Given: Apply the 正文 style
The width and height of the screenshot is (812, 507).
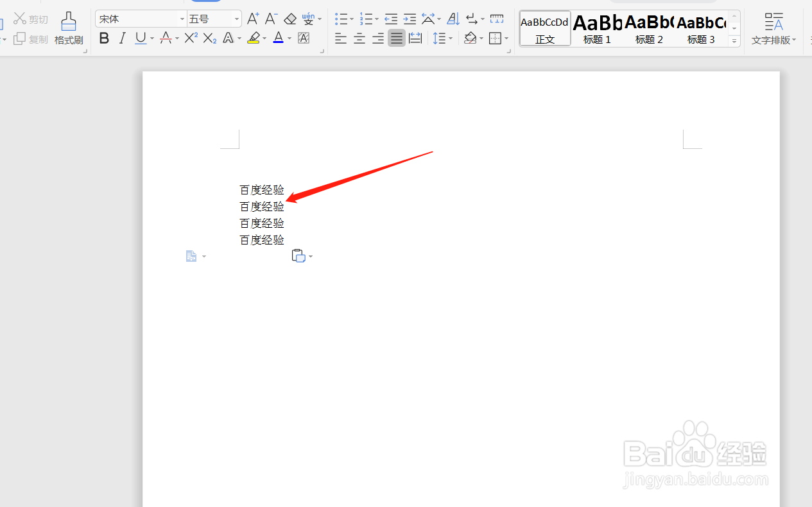Looking at the screenshot, I should click(x=544, y=28).
